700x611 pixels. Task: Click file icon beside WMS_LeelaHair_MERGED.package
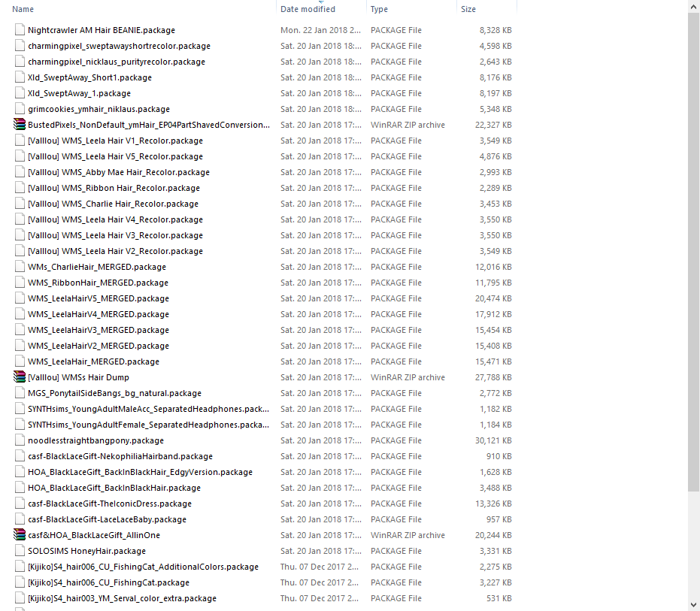click(20, 361)
